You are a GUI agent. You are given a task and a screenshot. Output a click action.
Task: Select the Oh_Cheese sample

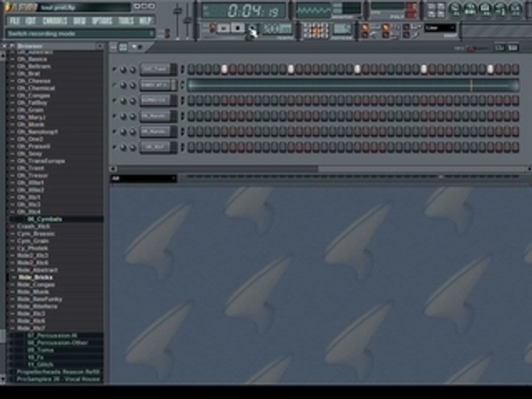[x=34, y=81]
